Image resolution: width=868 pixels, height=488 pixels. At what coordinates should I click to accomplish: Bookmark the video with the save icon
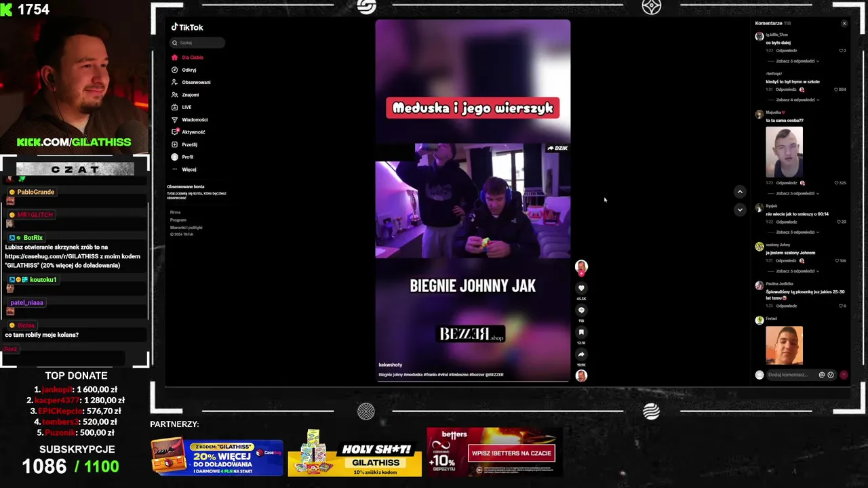click(581, 332)
